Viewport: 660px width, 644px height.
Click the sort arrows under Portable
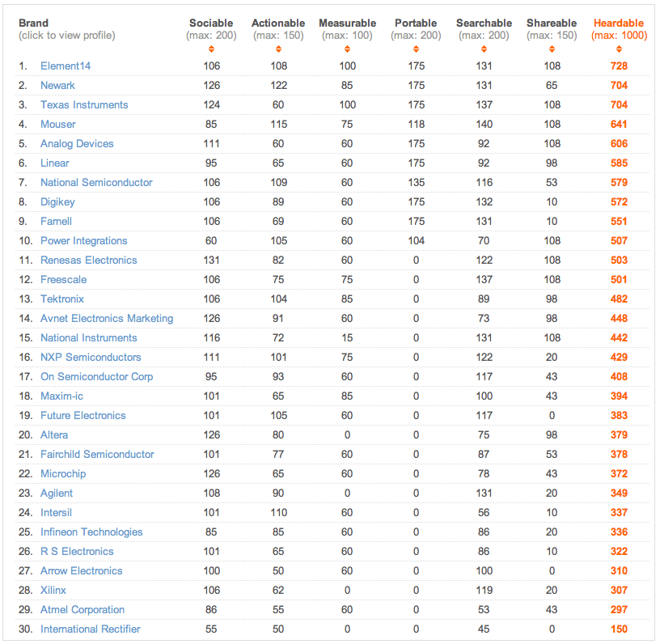coord(416,49)
